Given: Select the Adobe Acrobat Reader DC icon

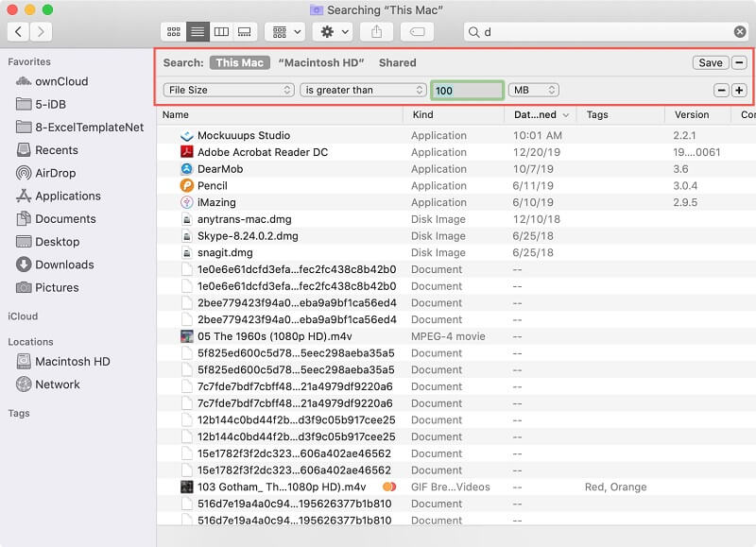Looking at the screenshot, I should pyautogui.click(x=186, y=152).
